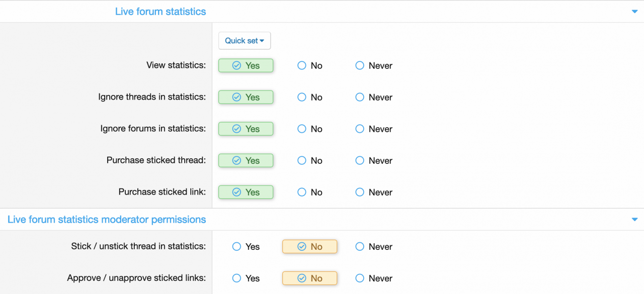
Task: Collapse the Live forum statistics section arrow
Action: [634, 12]
